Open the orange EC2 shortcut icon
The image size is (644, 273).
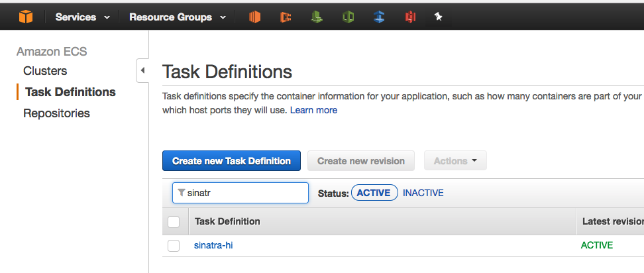(x=254, y=17)
